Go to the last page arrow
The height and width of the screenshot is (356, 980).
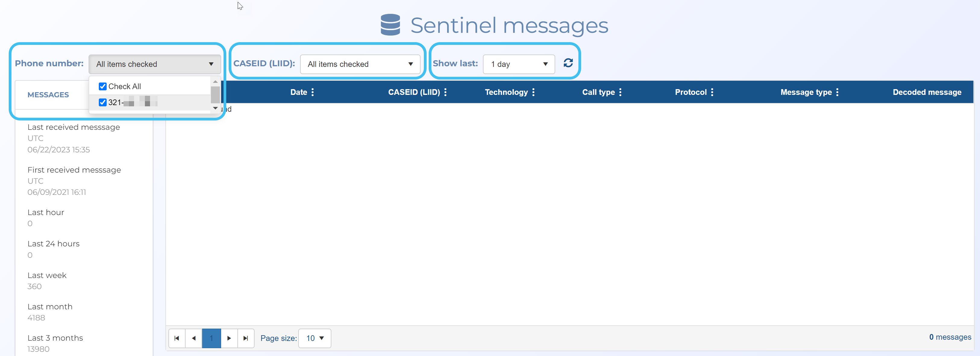click(246, 338)
